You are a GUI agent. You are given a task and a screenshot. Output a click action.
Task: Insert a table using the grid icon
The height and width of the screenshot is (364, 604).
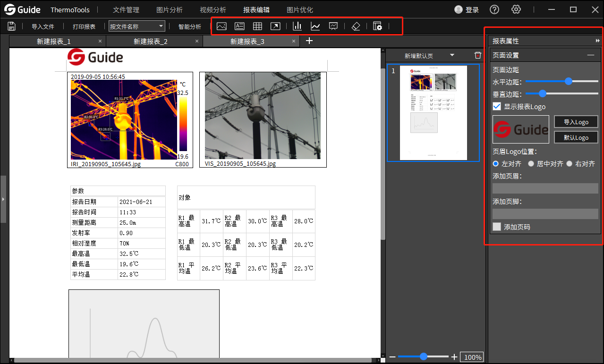pyautogui.click(x=257, y=26)
